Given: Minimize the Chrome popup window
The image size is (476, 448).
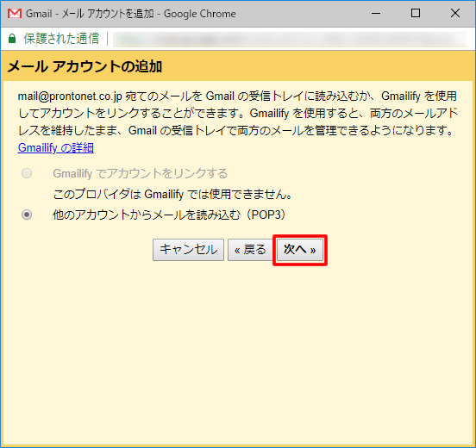Looking at the screenshot, I should coord(376,13).
